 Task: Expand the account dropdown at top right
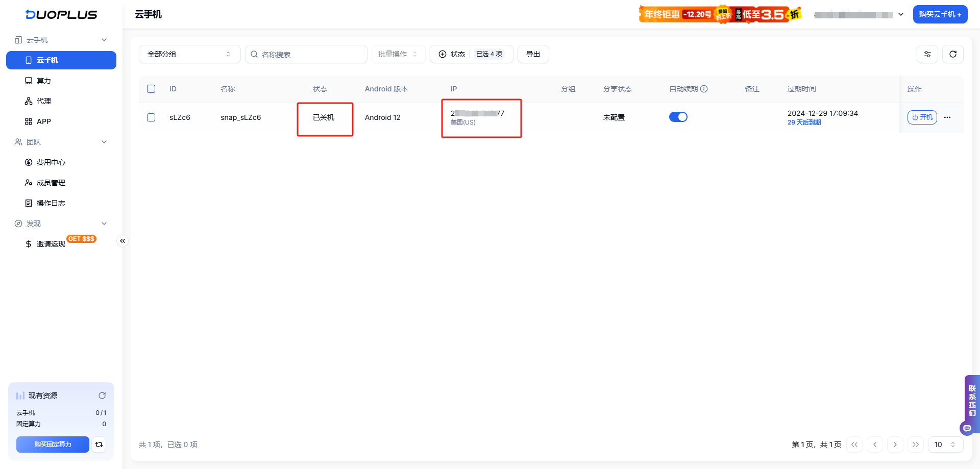tap(900, 14)
